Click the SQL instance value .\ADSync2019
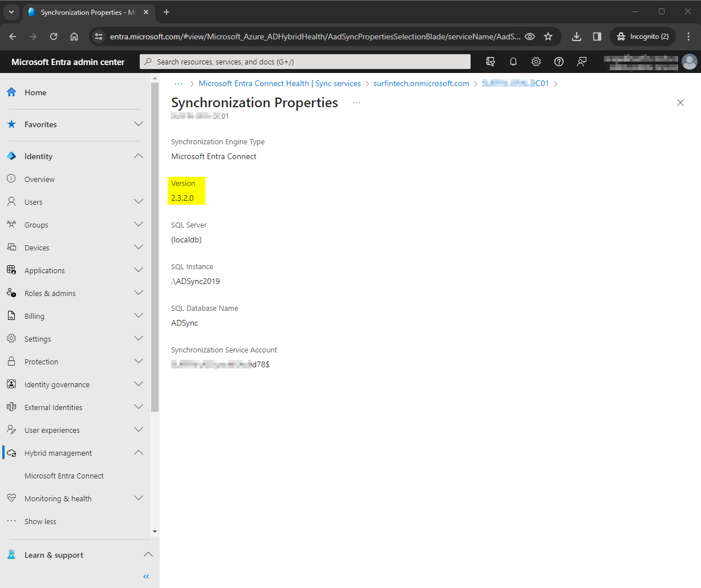Screen dimensions: 701x588 tap(196, 281)
